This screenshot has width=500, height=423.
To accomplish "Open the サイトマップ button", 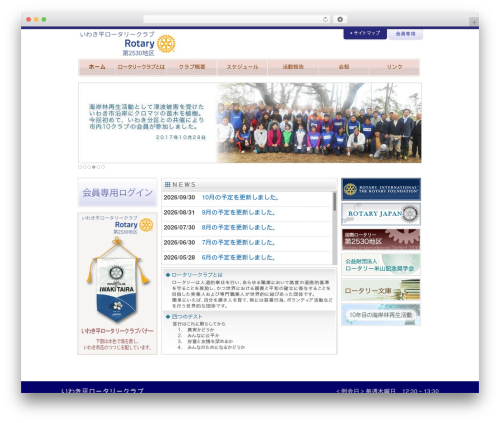I will coord(365,33).
